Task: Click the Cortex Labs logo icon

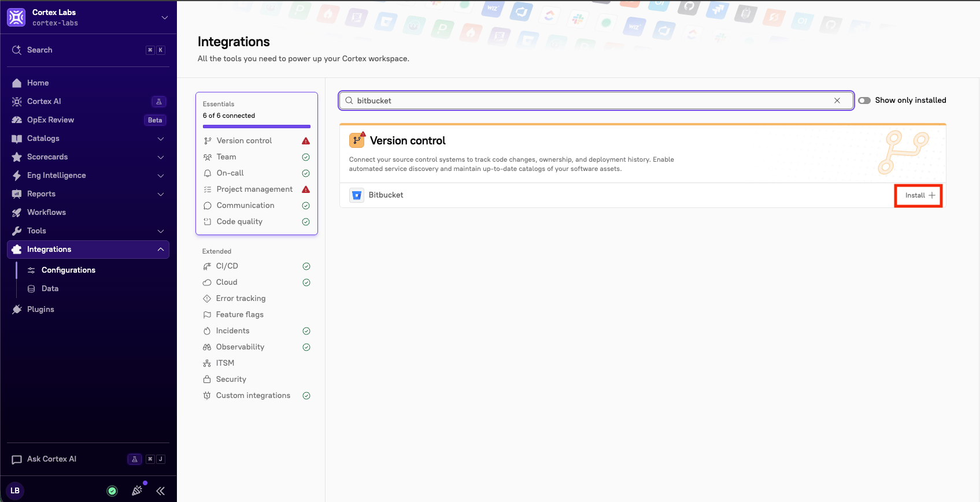Action: 16,17
